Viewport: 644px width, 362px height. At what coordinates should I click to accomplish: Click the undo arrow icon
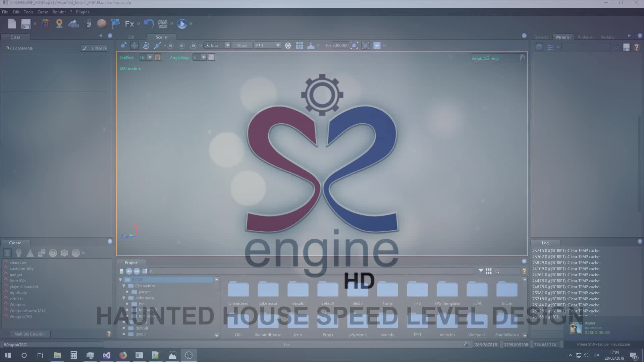149,23
